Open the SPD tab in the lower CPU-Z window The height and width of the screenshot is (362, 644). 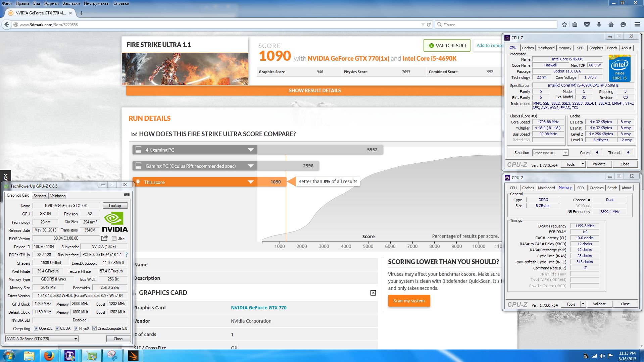tap(581, 188)
